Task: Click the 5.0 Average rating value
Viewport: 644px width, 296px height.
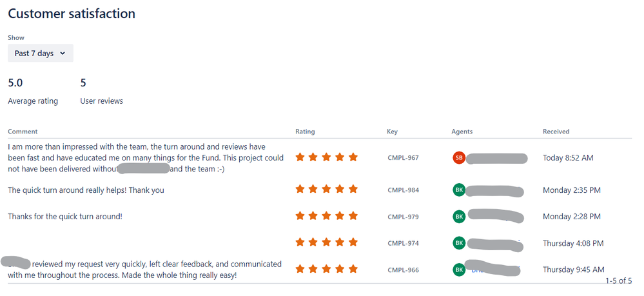Action: coord(15,83)
